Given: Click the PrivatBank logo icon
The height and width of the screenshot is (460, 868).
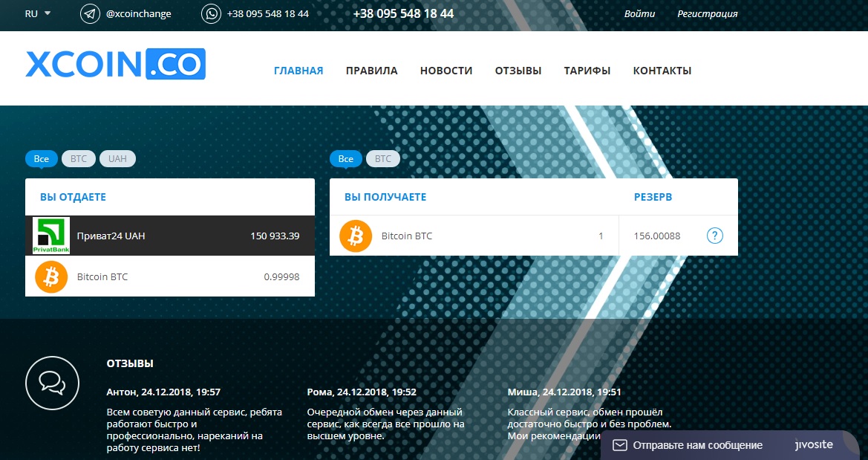Looking at the screenshot, I should click(x=51, y=236).
